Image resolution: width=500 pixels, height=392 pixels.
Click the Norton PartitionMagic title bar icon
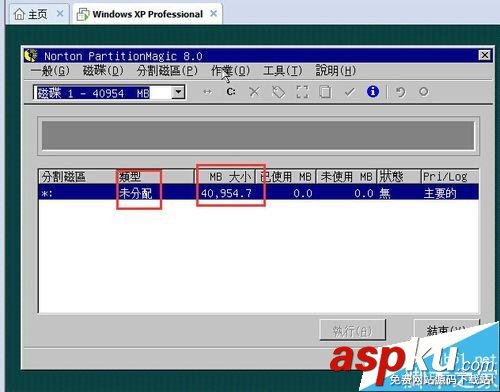click(x=31, y=55)
